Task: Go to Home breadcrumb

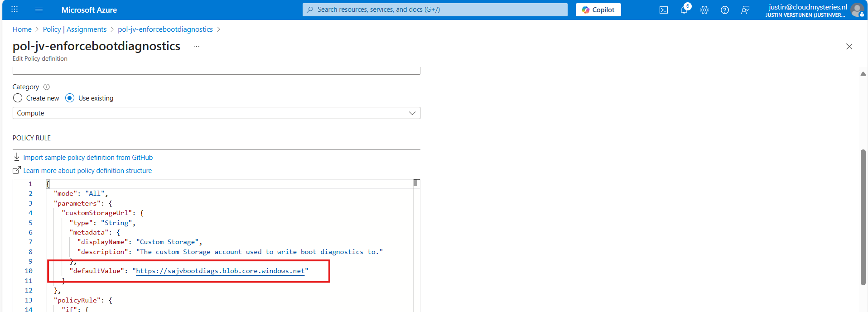Action: point(22,29)
